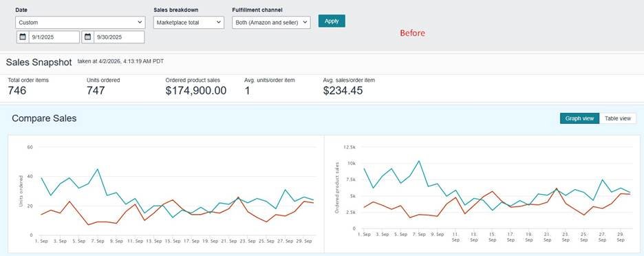
Task: Click the Units ordered metric label
Action: [103, 80]
